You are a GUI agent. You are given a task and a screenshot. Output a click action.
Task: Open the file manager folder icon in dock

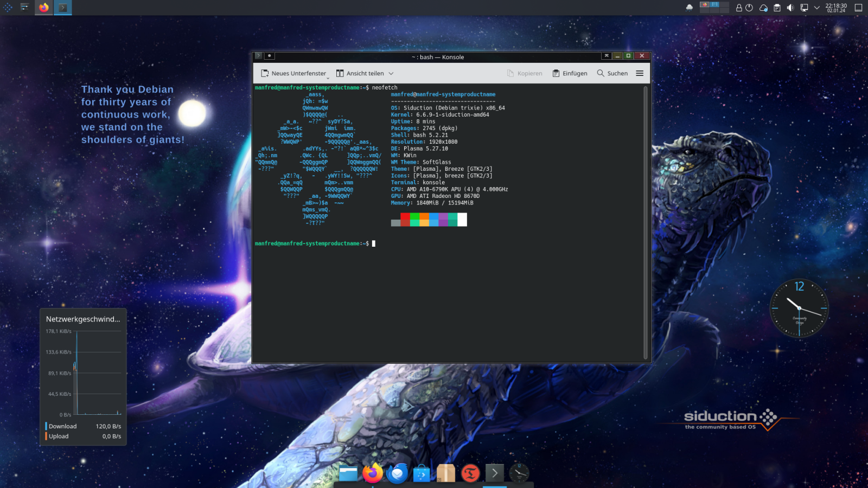click(x=348, y=473)
